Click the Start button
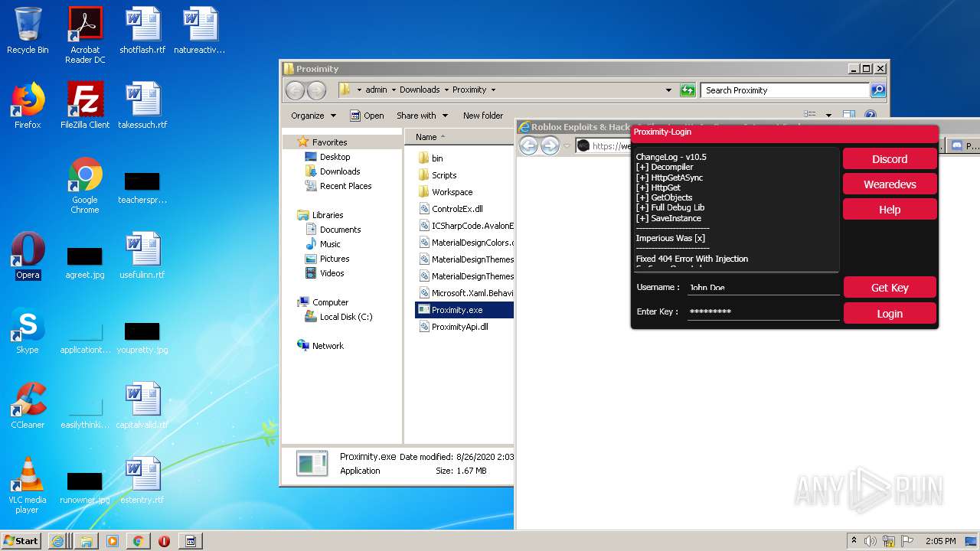The image size is (980, 551). [x=21, y=541]
